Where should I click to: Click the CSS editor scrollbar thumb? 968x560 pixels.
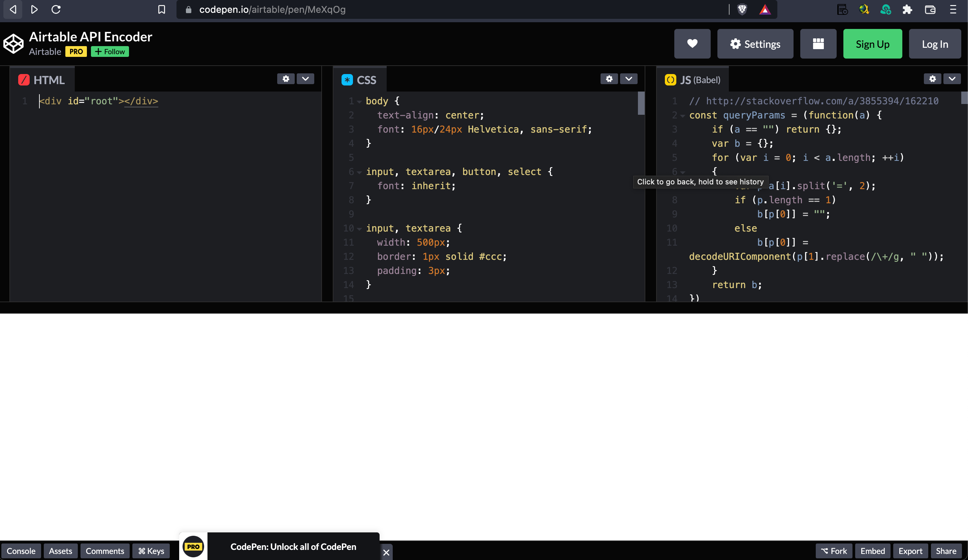click(x=641, y=103)
